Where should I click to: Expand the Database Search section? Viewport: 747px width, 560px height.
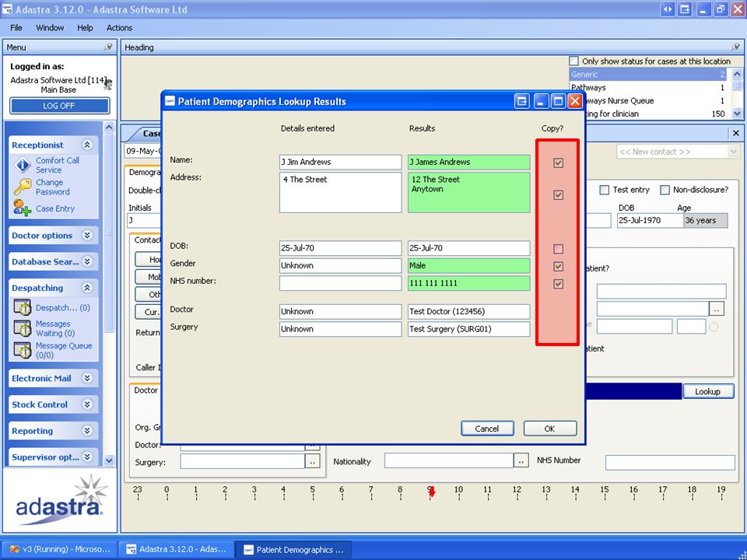pyautogui.click(x=87, y=261)
